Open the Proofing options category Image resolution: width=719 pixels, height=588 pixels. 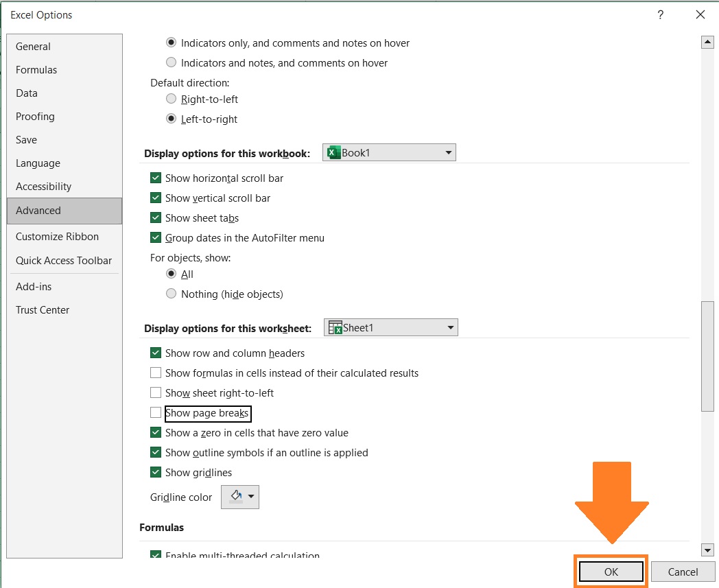click(64, 117)
